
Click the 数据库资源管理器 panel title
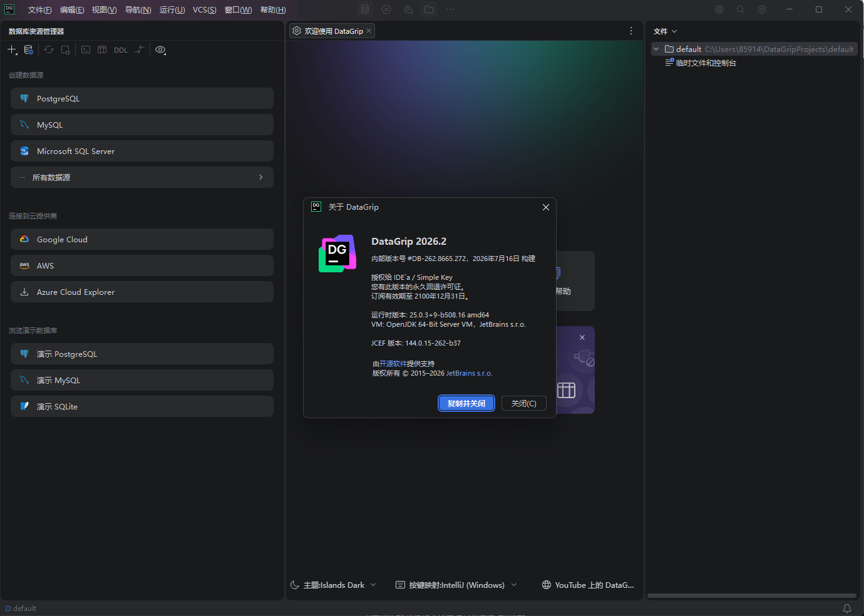pos(36,31)
